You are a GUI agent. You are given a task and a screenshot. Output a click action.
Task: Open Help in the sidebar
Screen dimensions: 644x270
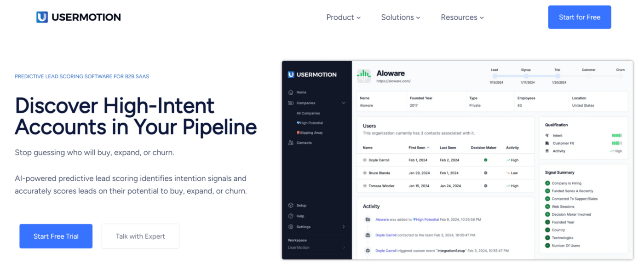pyautogui.click(x=300, y=216)
